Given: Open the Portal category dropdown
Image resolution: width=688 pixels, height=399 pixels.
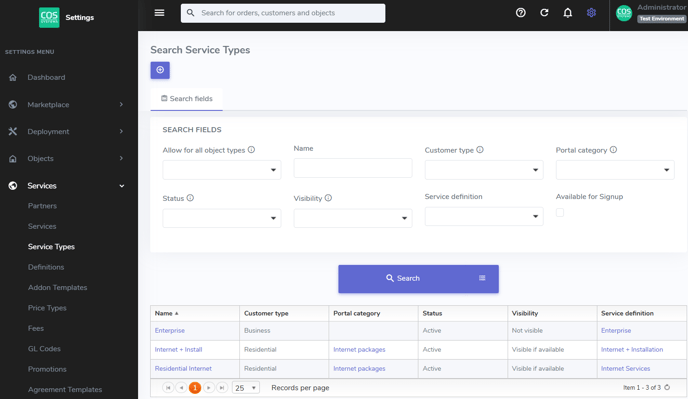Looking at the screenshot, I should pyautogui.click(x=615, y=170).
